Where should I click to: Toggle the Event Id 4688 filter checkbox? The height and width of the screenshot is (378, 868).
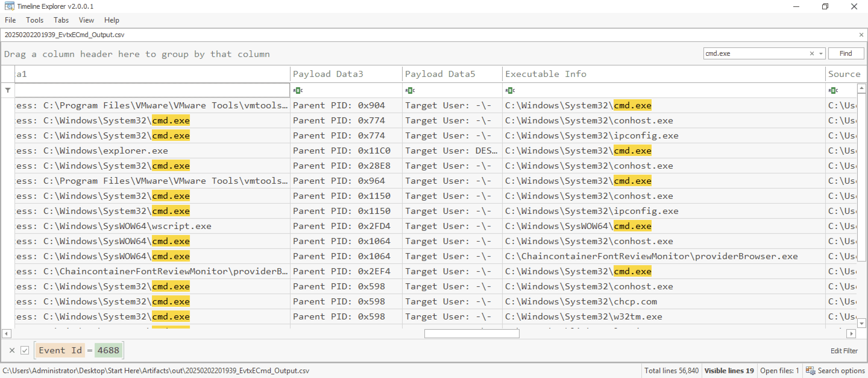click(x=25, y=350)
